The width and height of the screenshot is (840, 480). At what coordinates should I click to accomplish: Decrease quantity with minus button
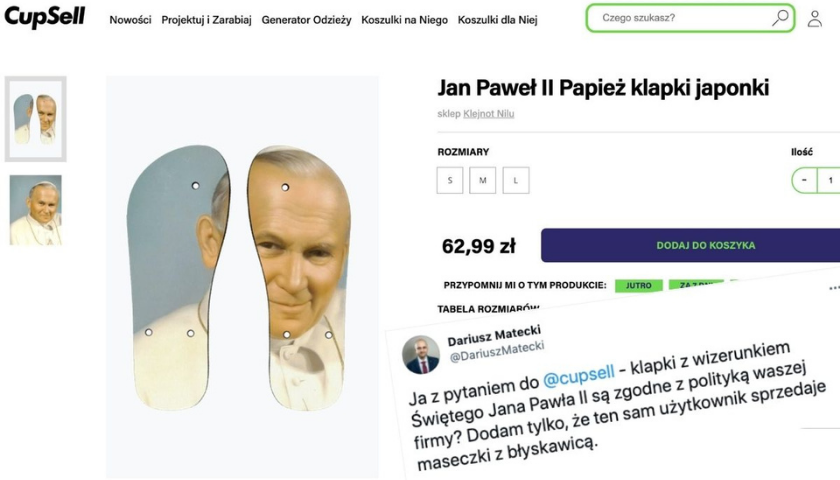pos(805,181)
